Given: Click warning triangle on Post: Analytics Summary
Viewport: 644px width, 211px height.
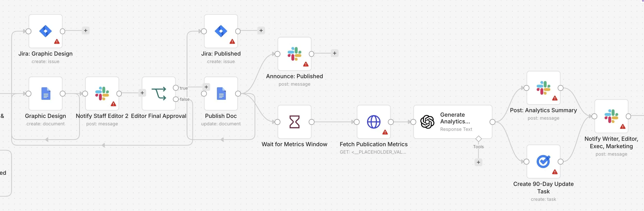Looking at the screenshot, I should [555, 98].
